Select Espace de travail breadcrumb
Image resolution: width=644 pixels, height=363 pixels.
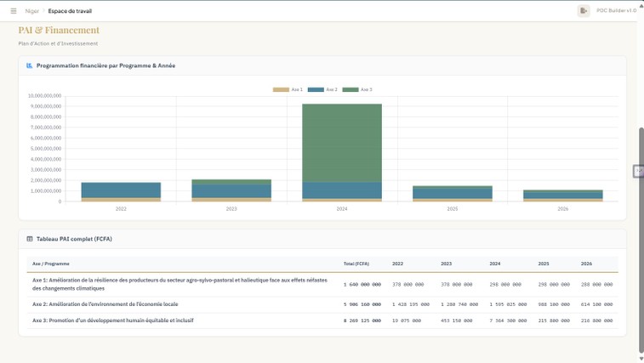coord(70,11)
